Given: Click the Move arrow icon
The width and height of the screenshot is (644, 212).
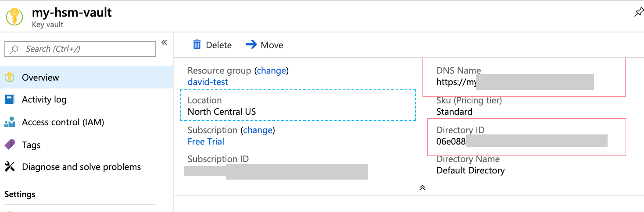Looking at the screenshot, I should pyautogui.click(x=251, y=44).
